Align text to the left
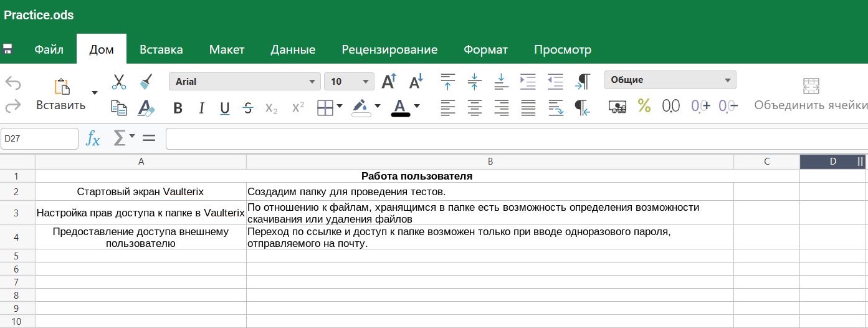868x328 pixels. tap(448, 108)
